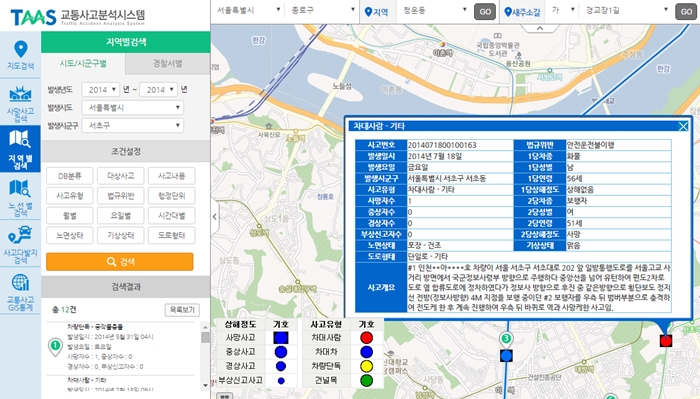Click 차량단독 yellow circle legend symbol
This screenshot has width=700, height=399.
coord(366,366)
